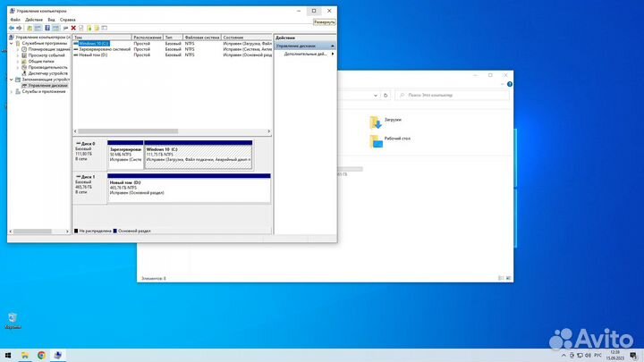
Task: Expand the Просмотр событий node arrow
Action: (18, 55)
